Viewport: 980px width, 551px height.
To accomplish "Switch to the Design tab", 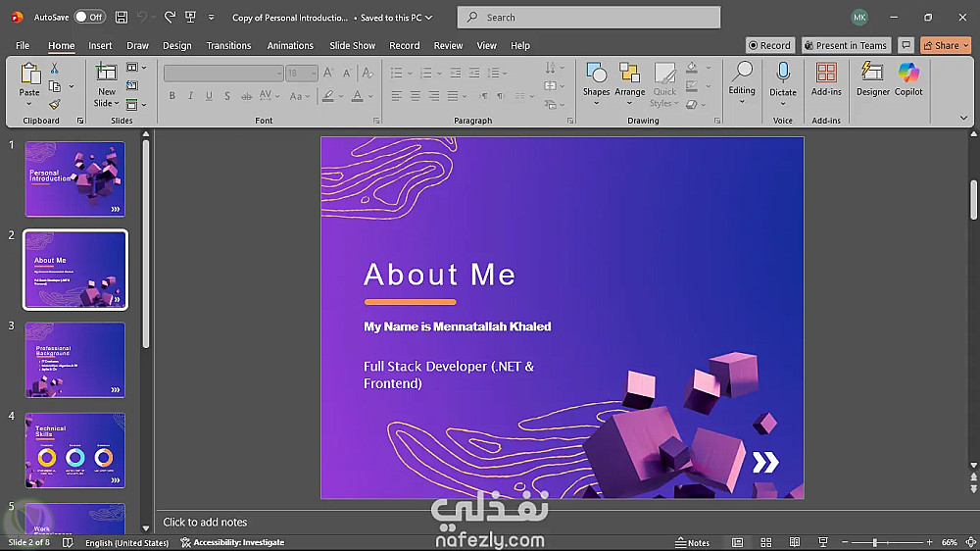I will click(176, 45).
